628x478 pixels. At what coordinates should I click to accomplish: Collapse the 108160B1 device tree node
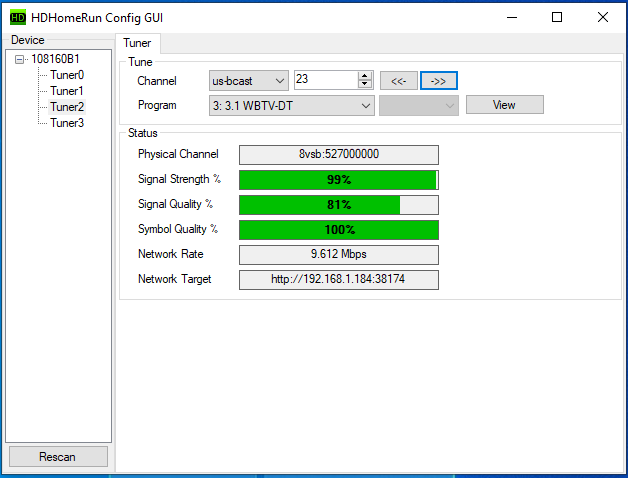click(22, 59)
